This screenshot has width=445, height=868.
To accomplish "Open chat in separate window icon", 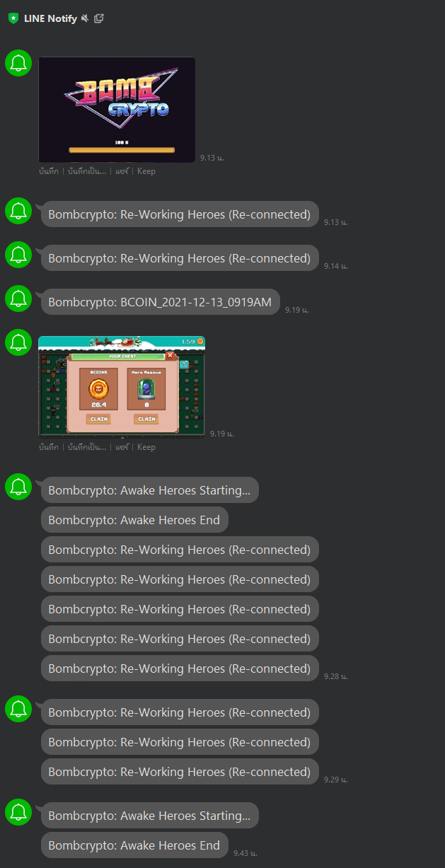I will pos(99,18).
